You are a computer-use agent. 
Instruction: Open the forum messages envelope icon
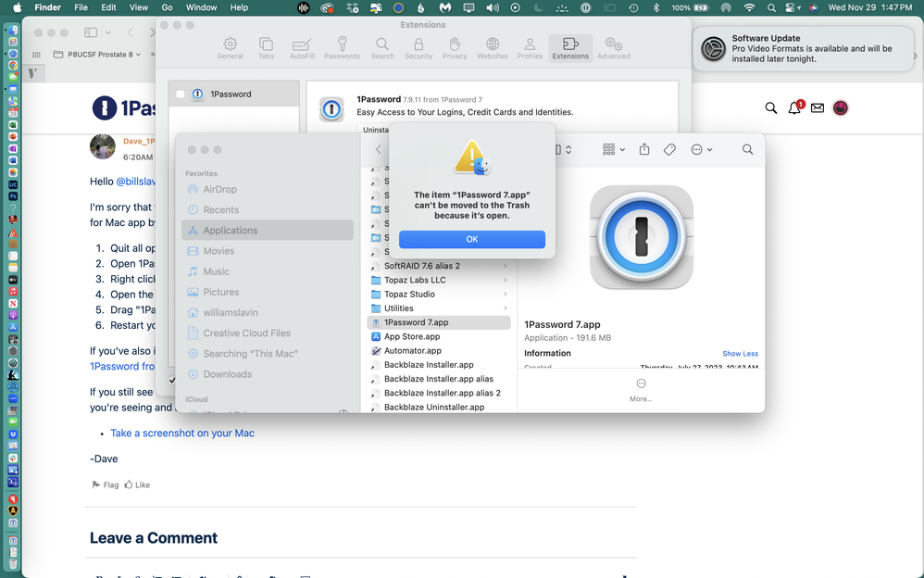click(818, 108)
